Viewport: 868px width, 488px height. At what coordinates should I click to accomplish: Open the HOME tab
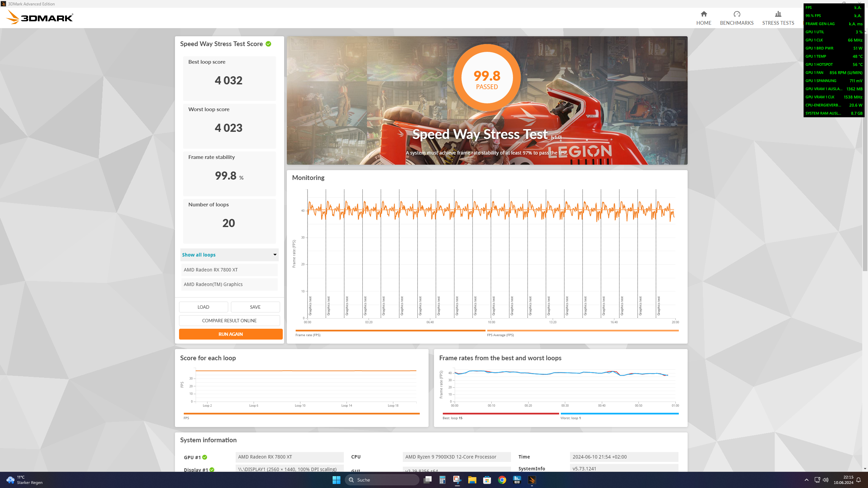click(x=704, y=18)
